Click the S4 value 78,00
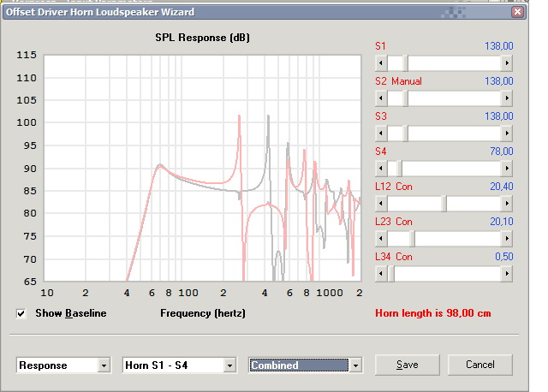This screenshot has width=548, height=392. [x=502, y=151]
